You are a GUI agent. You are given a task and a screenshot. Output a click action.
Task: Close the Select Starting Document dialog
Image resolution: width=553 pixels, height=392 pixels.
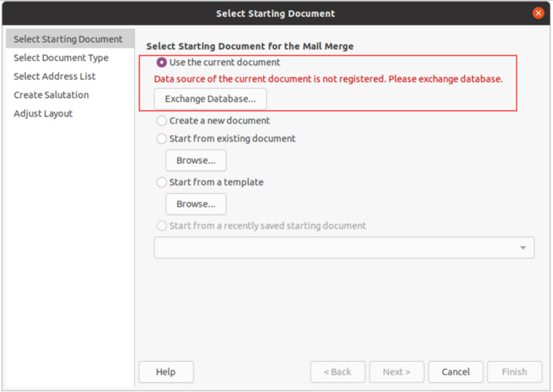click(538, 13)
